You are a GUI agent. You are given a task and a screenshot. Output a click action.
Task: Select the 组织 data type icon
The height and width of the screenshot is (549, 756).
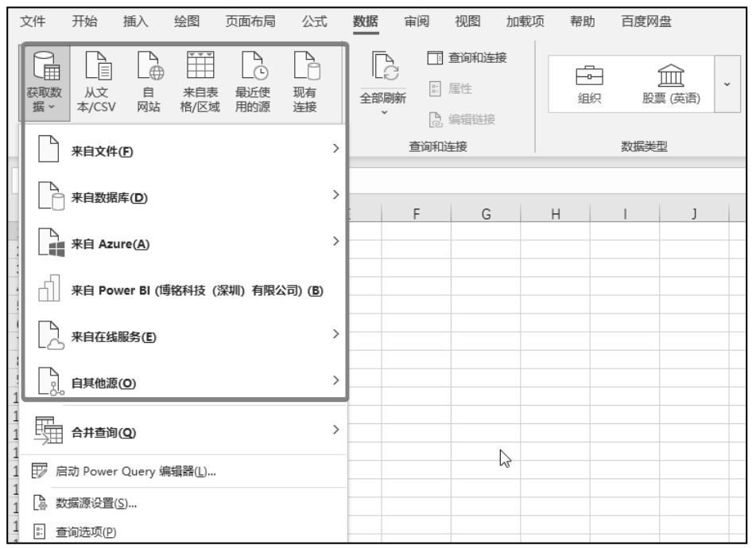[x=589, y=76]
